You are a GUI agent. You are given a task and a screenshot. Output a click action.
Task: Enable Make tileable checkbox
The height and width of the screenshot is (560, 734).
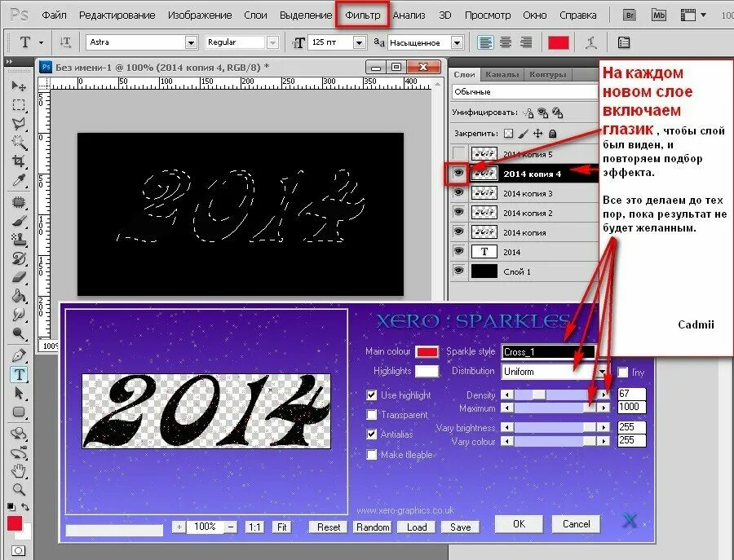[372, 455]
